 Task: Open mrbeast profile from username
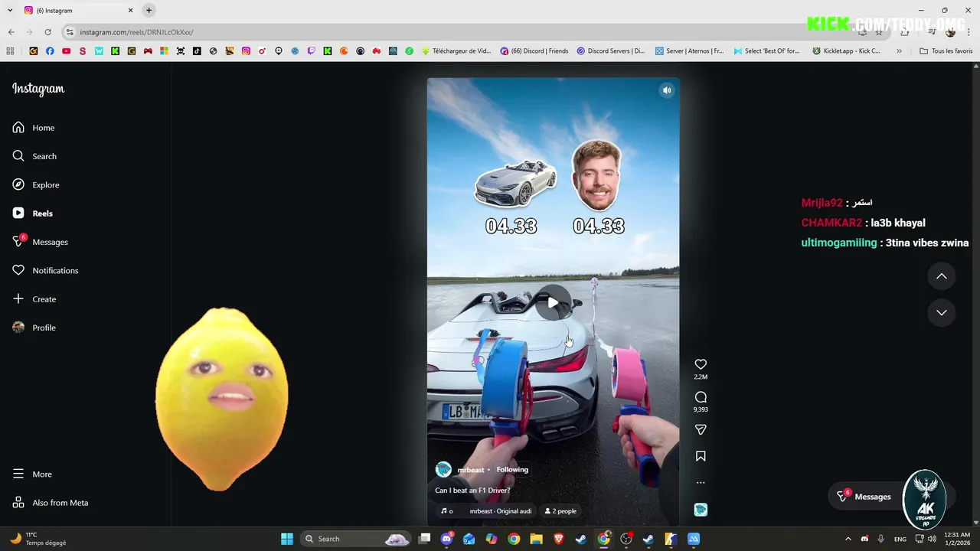[x=471, y=470]
